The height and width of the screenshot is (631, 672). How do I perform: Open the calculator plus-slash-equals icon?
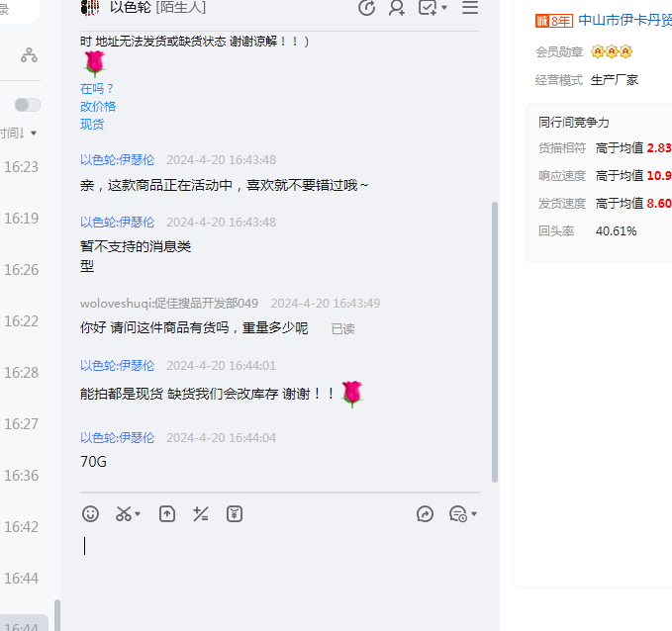201,513
